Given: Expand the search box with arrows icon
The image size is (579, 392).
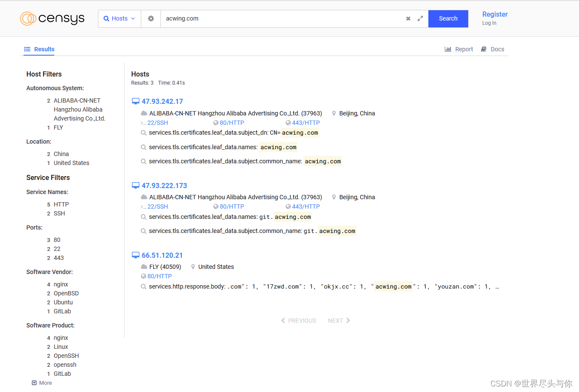Looking at the screenshot, I should tap(420, 18).
